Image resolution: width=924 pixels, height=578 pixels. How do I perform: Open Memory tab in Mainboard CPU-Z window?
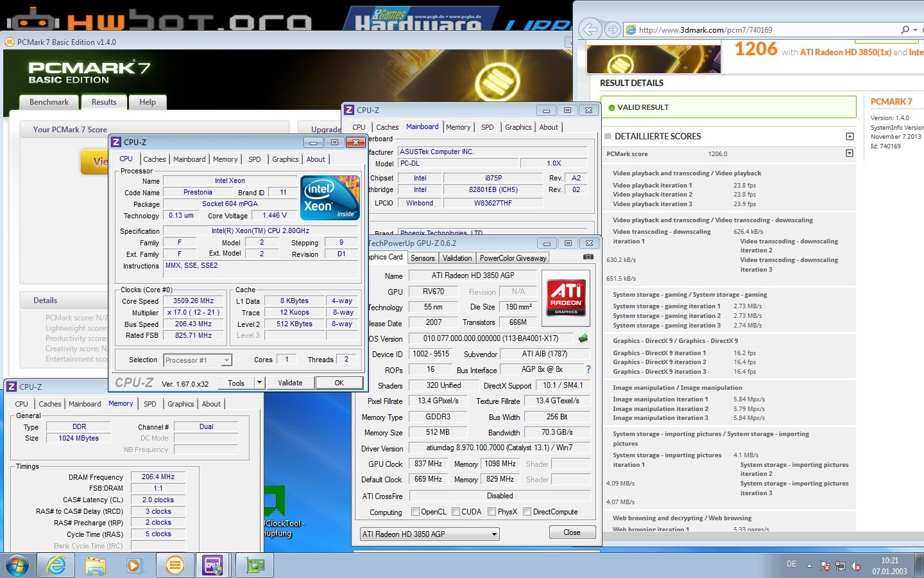[458, 127]
